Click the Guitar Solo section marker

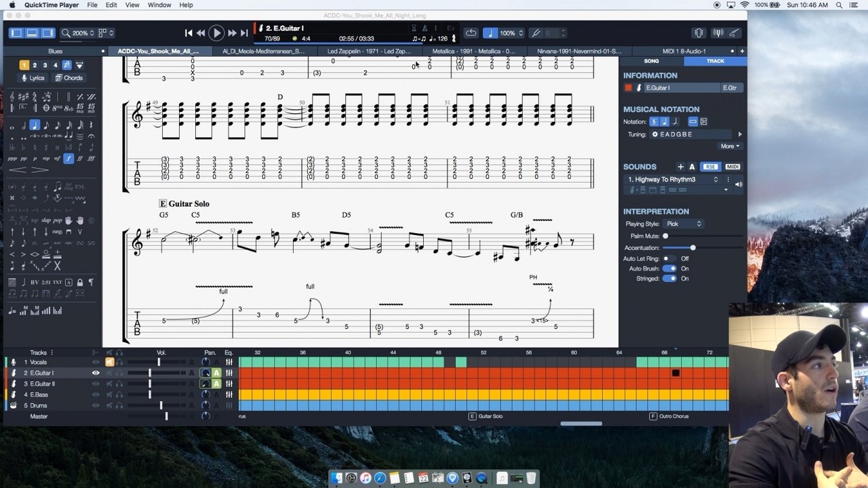(x=486, y=416)
